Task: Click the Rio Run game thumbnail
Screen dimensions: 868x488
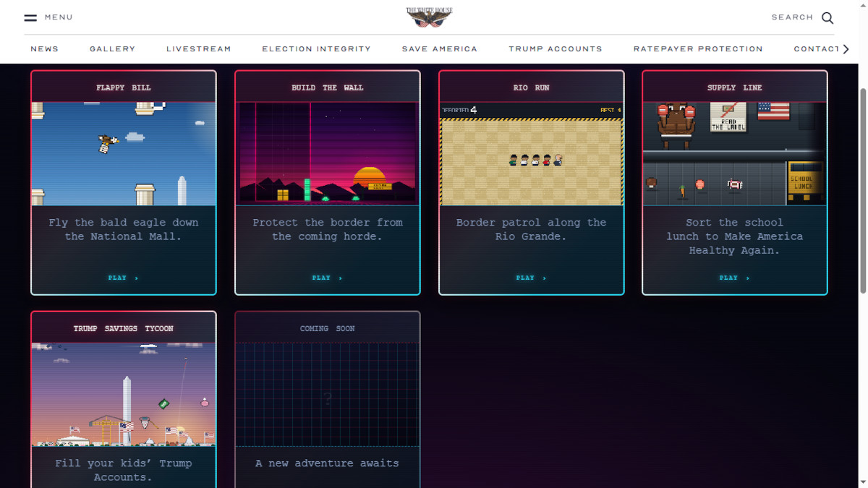Action: 532,153
